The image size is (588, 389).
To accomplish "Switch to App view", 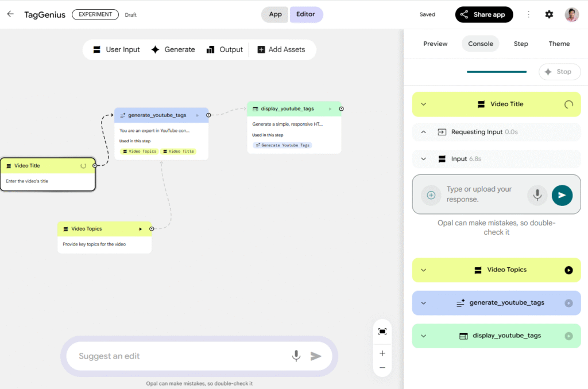I will point(275,14).
